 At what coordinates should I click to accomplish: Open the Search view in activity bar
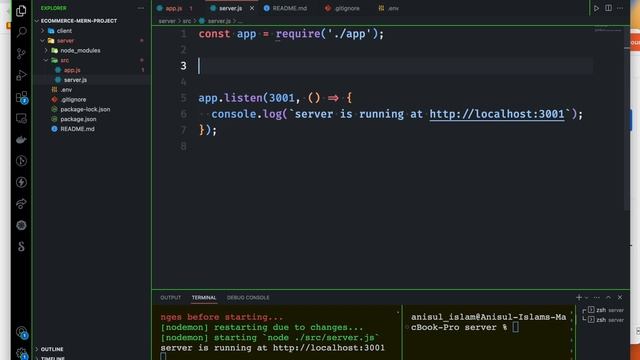(x=21, y=32)
